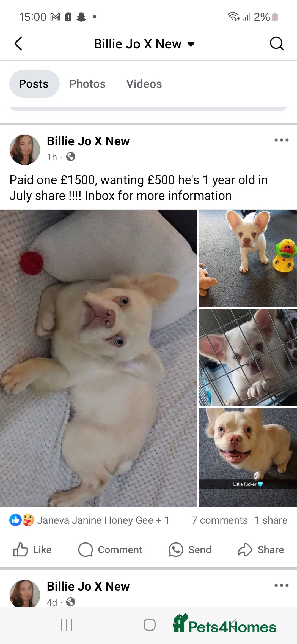This screenshot has height=644, width=297.
Task: Open the three-dot menu on the 1h post
Action: (281, 140)
